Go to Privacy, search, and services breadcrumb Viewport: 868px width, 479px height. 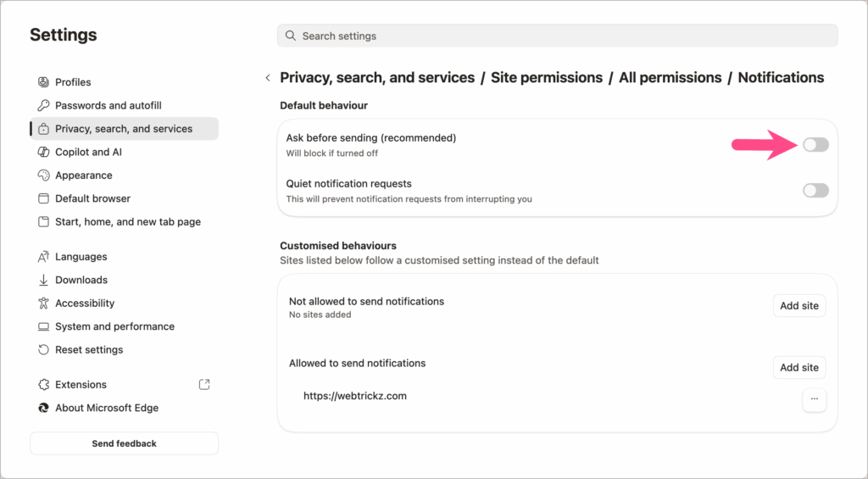377,77
